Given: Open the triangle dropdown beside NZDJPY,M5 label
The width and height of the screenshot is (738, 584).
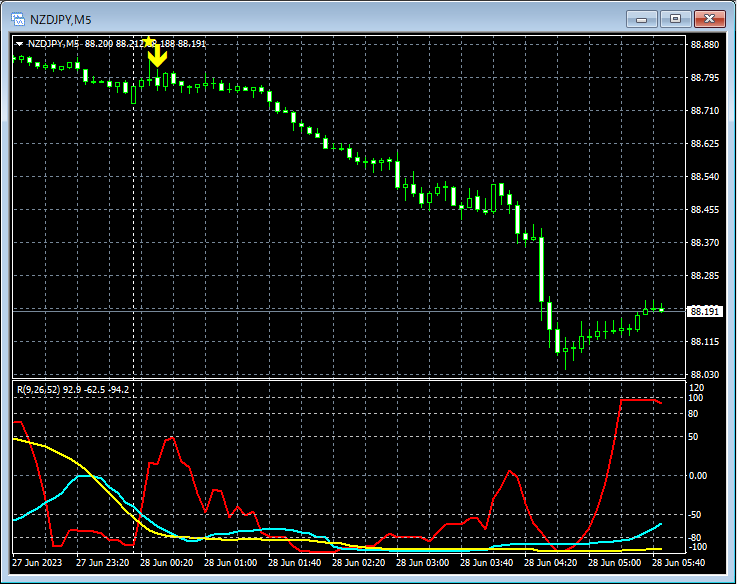Looking at the screenshot, I should pos(19,44).
